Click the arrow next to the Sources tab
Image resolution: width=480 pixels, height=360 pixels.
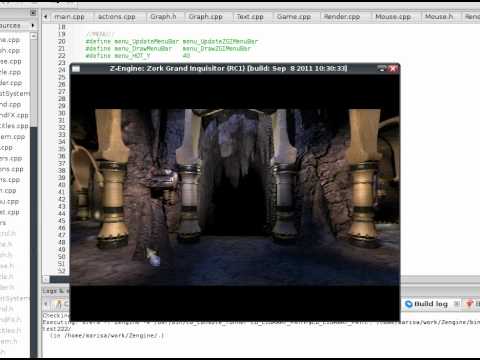33,25
